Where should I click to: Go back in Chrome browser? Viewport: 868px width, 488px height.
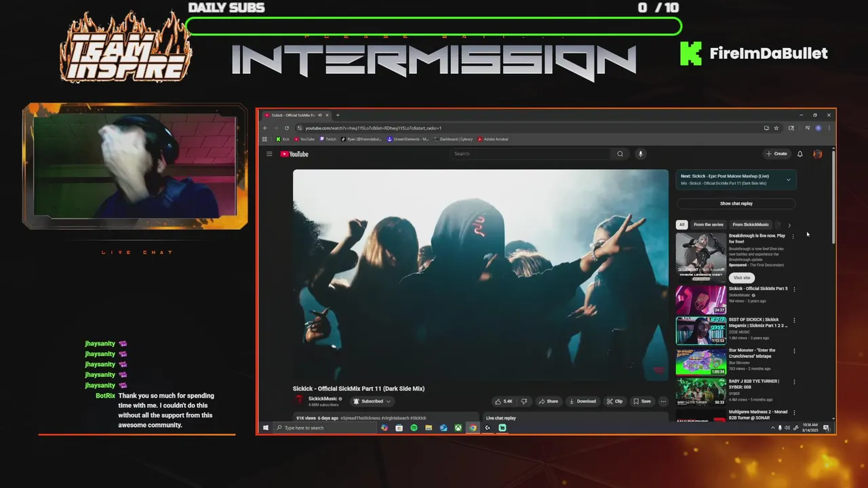[265, 128]
